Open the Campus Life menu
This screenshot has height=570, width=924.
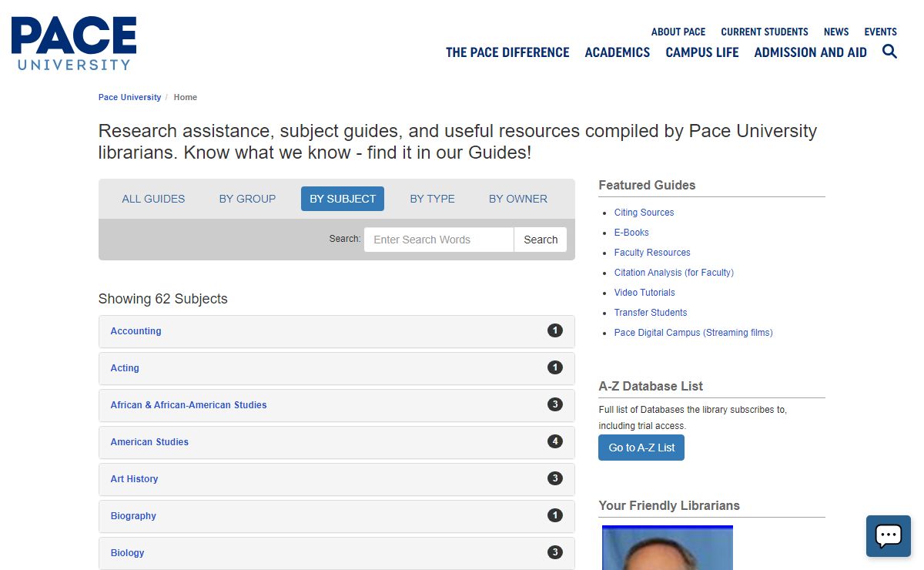[x=702, y=52]
